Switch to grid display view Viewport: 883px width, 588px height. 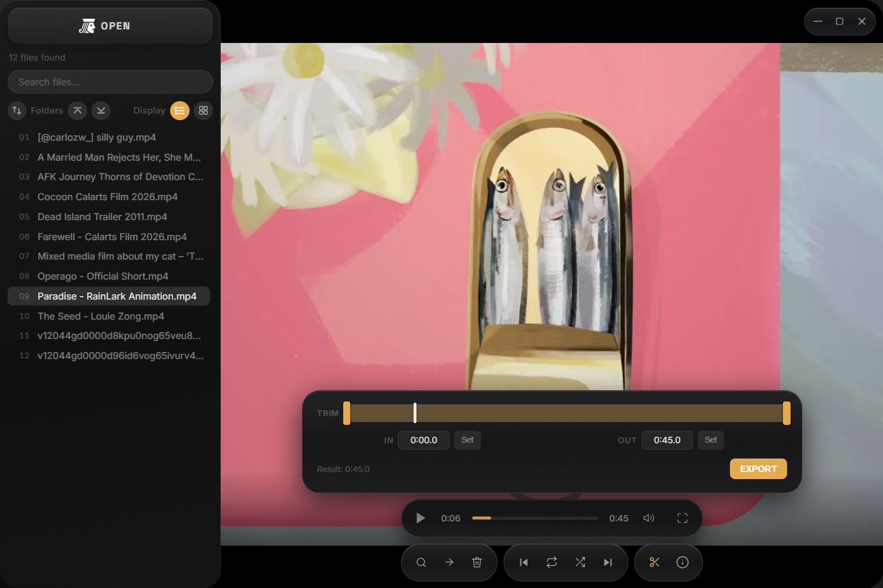point(204,111)
